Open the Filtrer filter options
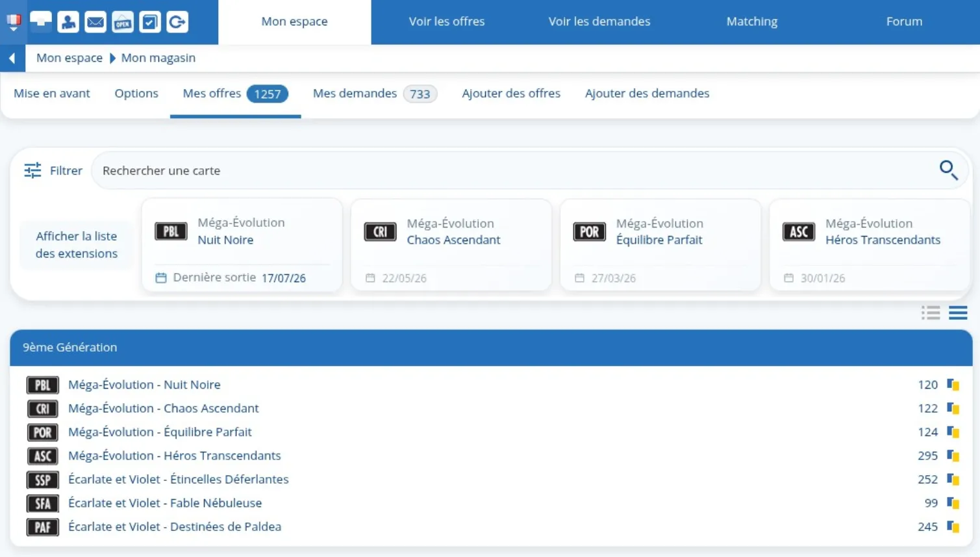This screenshot has width=980, height=557. [x=53, y=170]
